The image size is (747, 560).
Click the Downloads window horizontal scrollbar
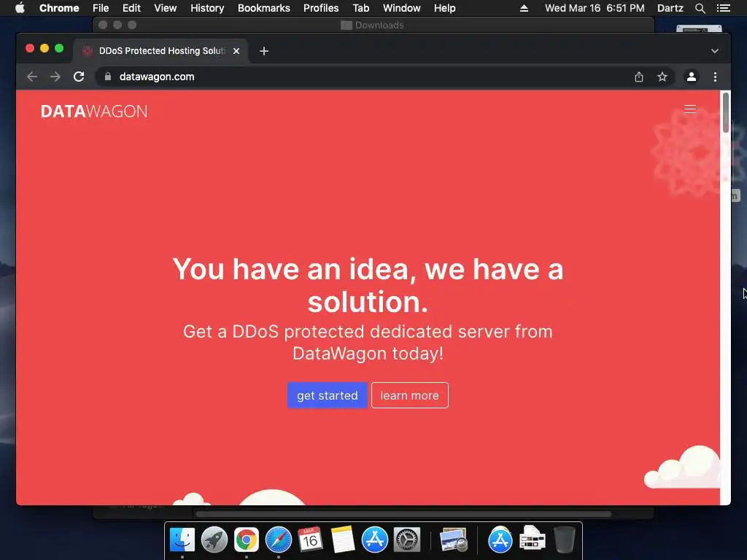click(403, 514)
